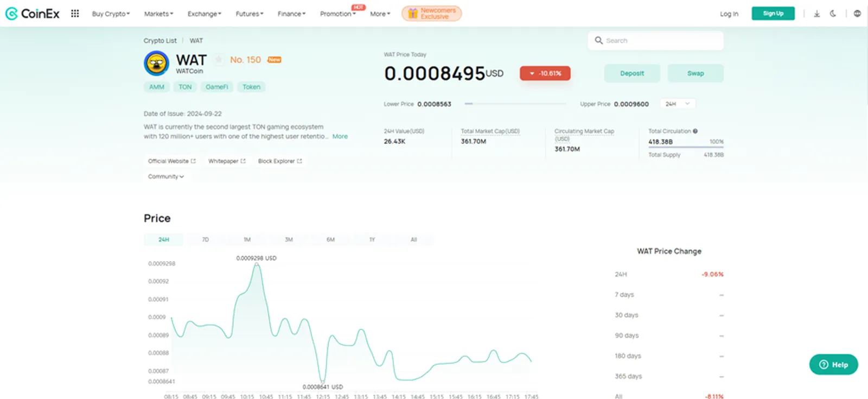Click the -10.61% price change badge

545,73
